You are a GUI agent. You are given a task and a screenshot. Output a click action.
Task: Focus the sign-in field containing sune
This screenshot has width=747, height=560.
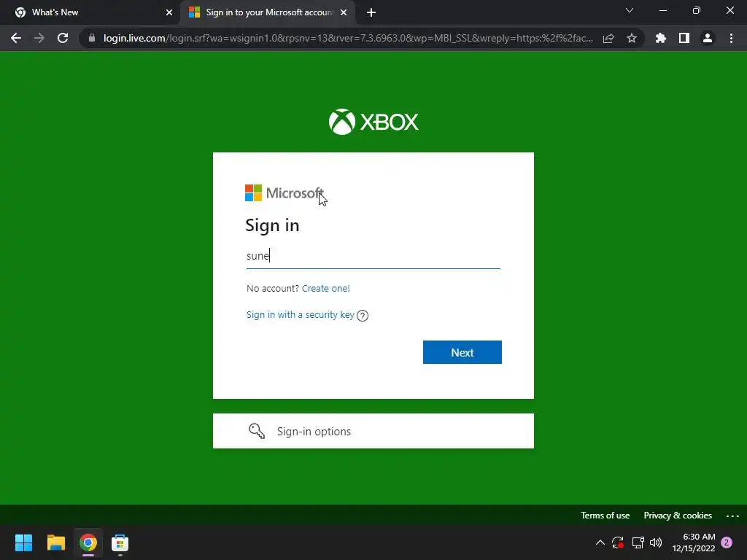373,256
